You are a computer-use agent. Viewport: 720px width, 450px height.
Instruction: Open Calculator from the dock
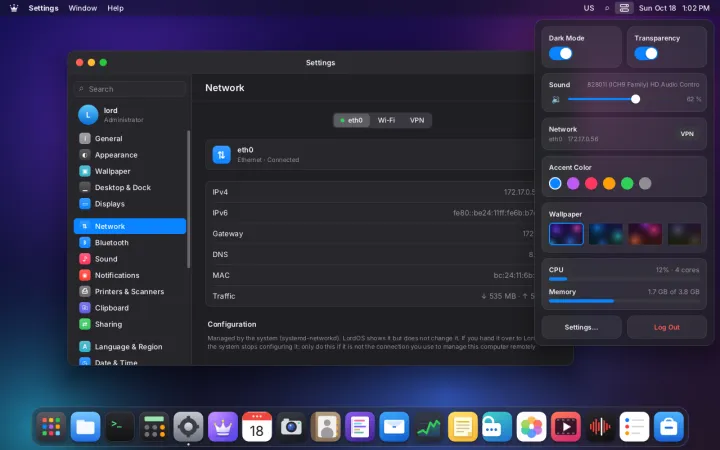(x=154, y=427)
